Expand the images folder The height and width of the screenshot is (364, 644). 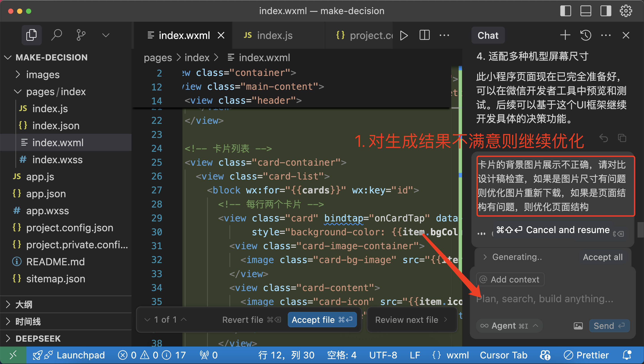coord(43,75)
